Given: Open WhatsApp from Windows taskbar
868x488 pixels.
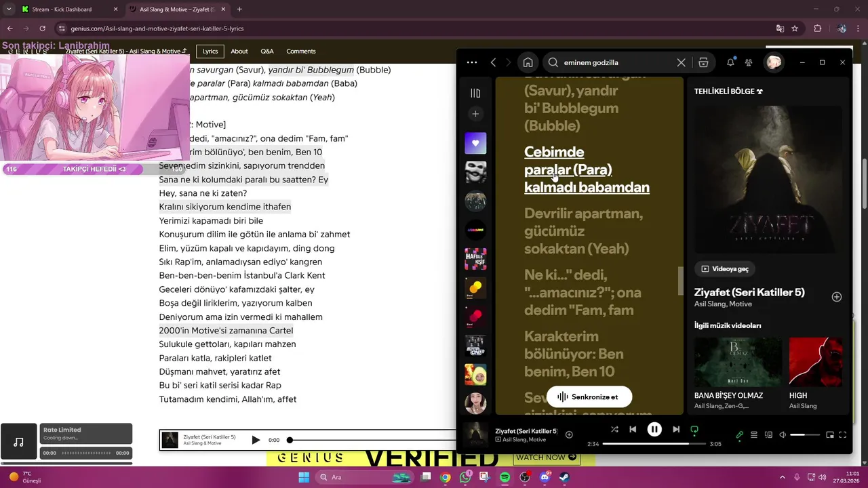Looking at the screenshot, I should pyautogui.click(x=465, y=477).
